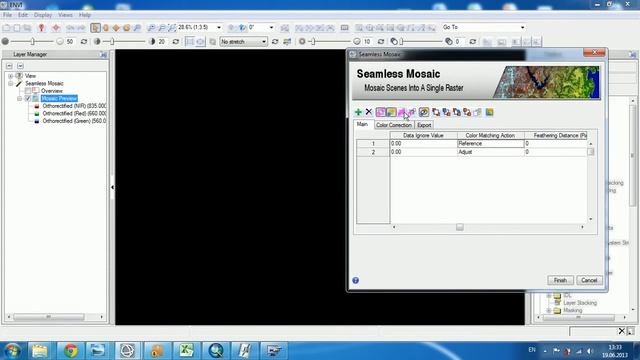Image resolution: width=640 pixels, height=360 pixels.
Task: Click Data Ignore Value cell in row 1
Action: pyautogui.click(x=423, y=144)
